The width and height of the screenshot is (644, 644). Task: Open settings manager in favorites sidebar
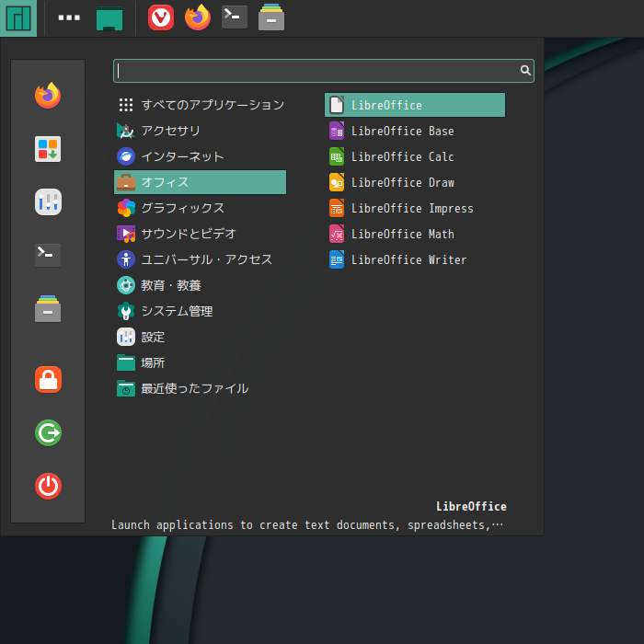[48, 202]
